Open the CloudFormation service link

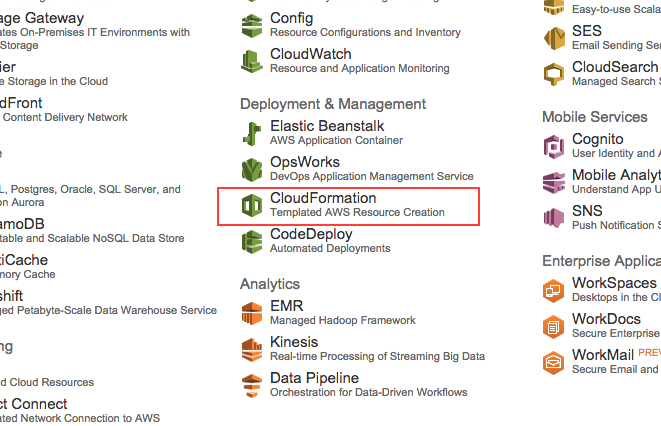coord(323,198)
